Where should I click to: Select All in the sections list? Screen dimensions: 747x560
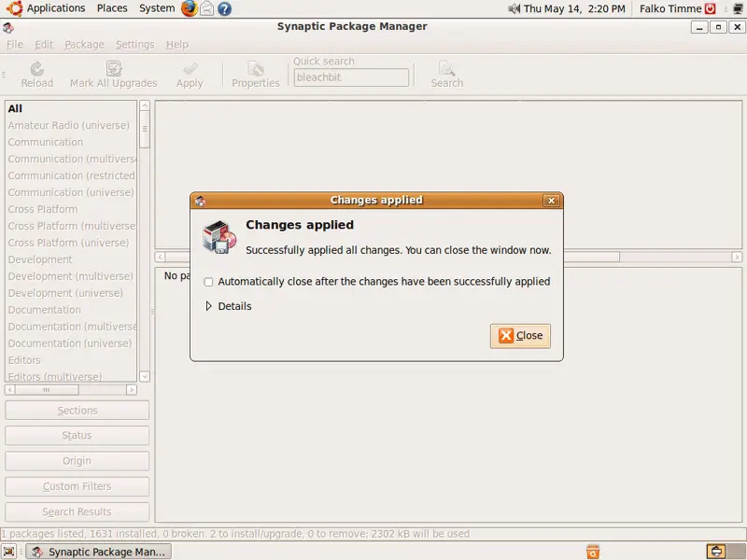(72, 108)
